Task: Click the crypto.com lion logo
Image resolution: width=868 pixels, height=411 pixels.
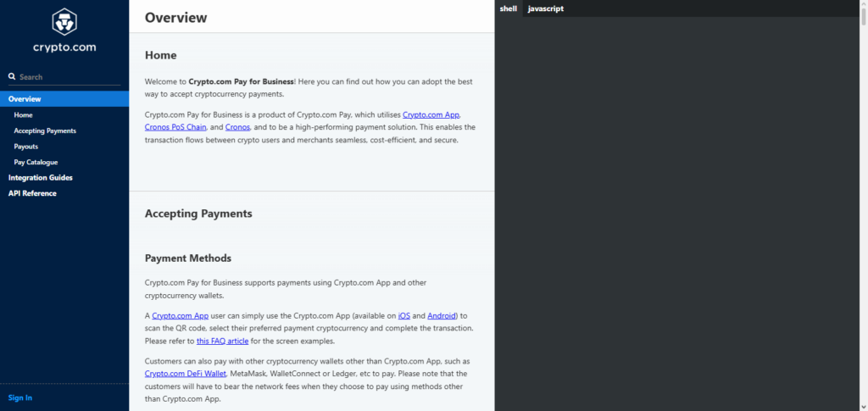Action: 64,22
